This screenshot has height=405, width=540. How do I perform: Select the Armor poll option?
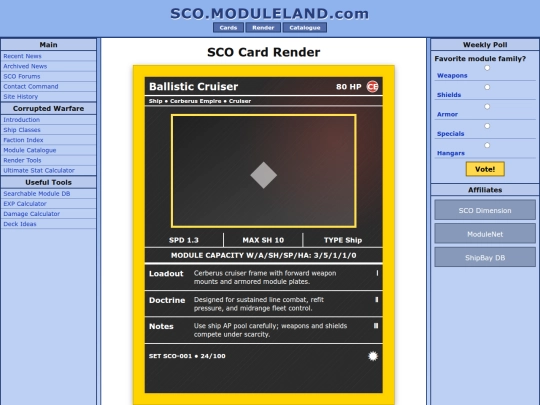click(x=487, y=107)
